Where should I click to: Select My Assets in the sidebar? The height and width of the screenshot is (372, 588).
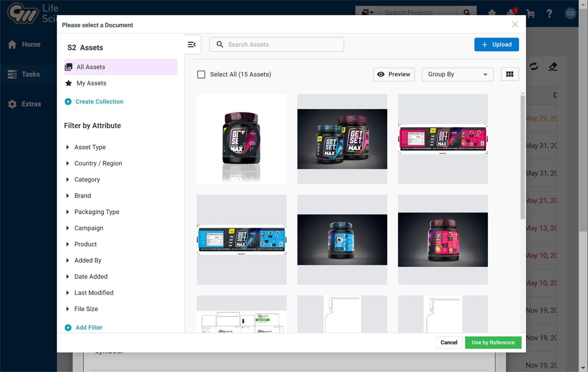[x=91, y=83]
